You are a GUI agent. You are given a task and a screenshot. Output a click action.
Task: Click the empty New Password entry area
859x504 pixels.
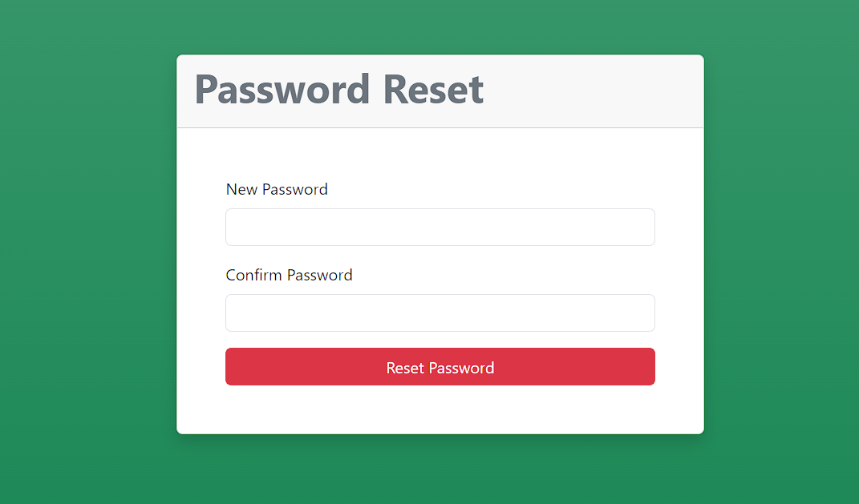click(x=440, y=227)
